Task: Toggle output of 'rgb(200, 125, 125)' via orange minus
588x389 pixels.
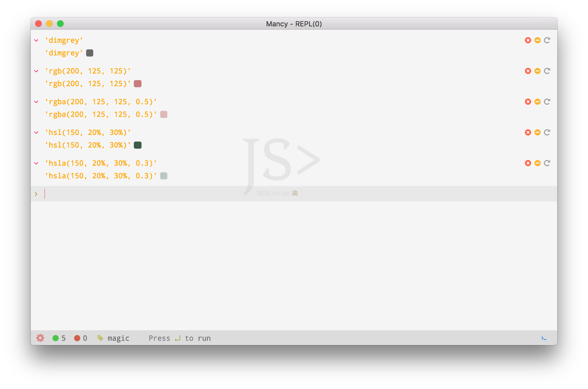Action: click(537, 71)
